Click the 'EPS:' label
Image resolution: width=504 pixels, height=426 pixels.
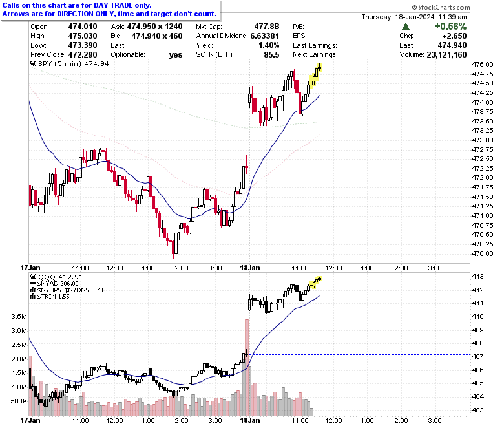point(300,36)
